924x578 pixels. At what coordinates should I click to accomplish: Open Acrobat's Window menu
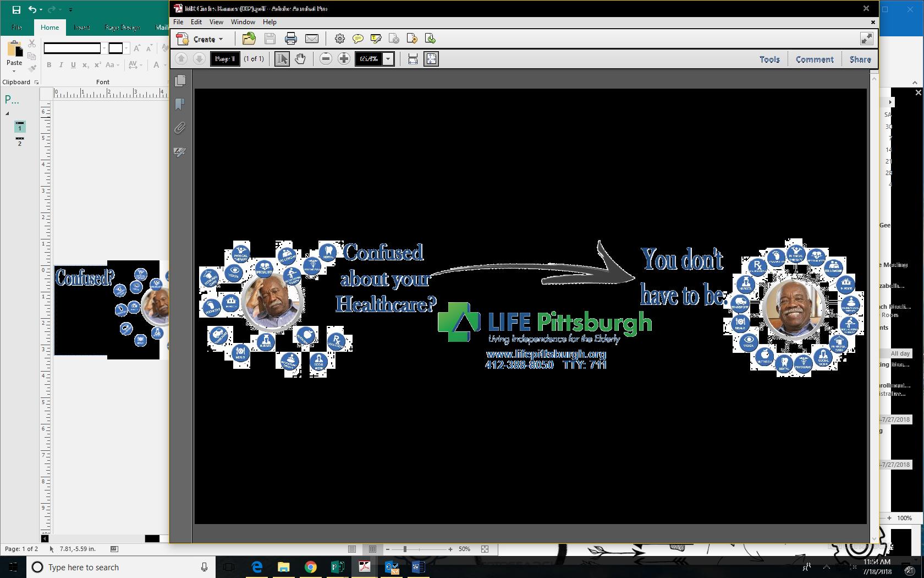[x=243, y=22]
